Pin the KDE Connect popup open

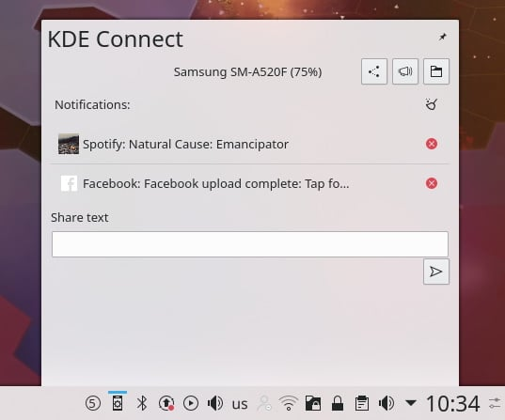443,37
